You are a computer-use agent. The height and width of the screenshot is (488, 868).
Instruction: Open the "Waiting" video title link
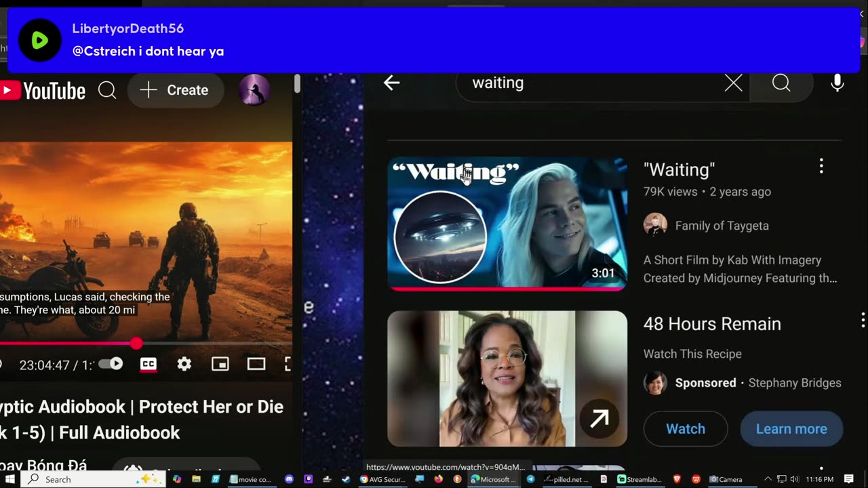(679, 169)
